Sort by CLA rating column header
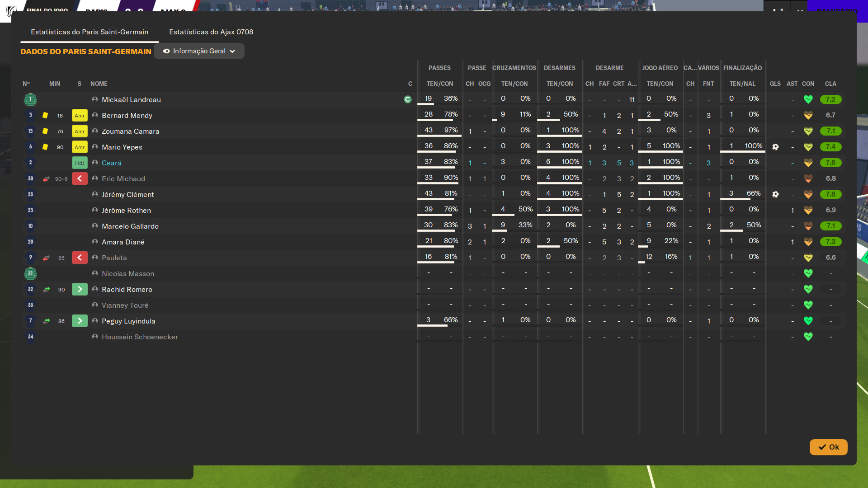Screen dimensions: 868x488 point(830,84)
